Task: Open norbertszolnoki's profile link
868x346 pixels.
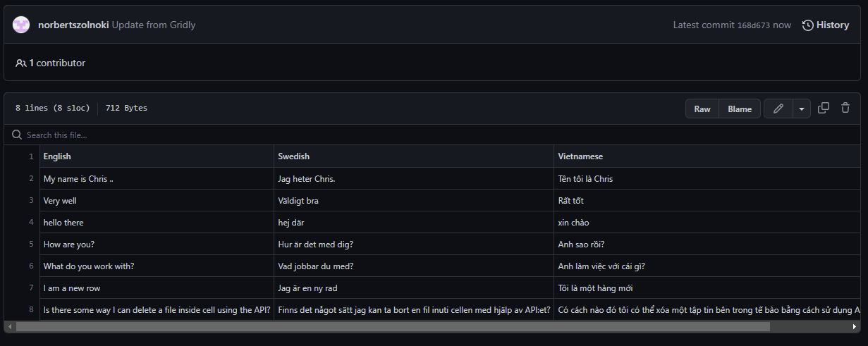Action: [x=73, y=25]
